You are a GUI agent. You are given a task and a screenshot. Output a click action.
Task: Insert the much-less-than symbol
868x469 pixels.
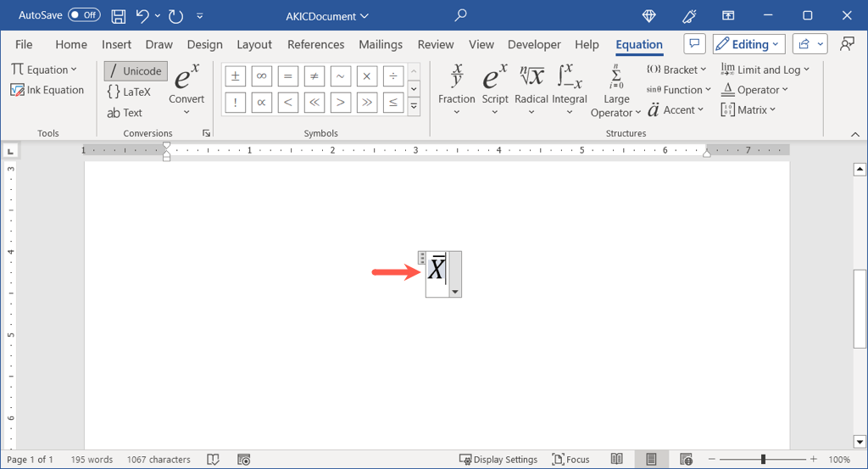pyautogui.click(x=314, y=103)
